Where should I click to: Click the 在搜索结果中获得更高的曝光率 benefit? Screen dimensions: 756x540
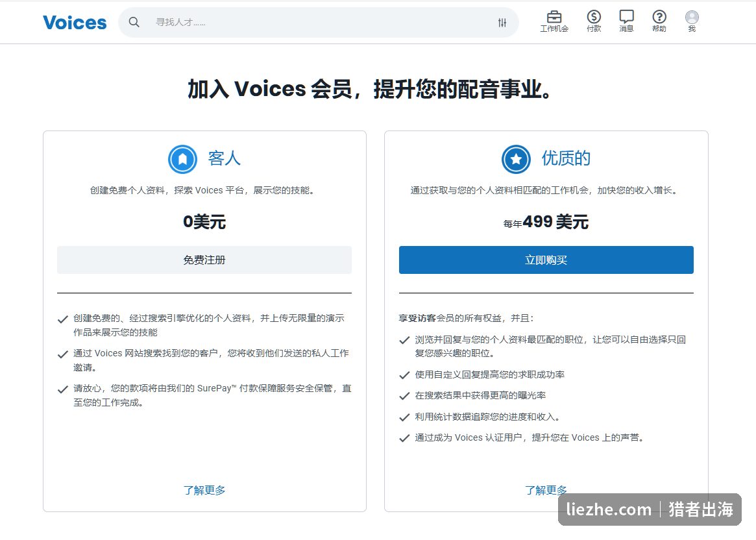point(480,395)
